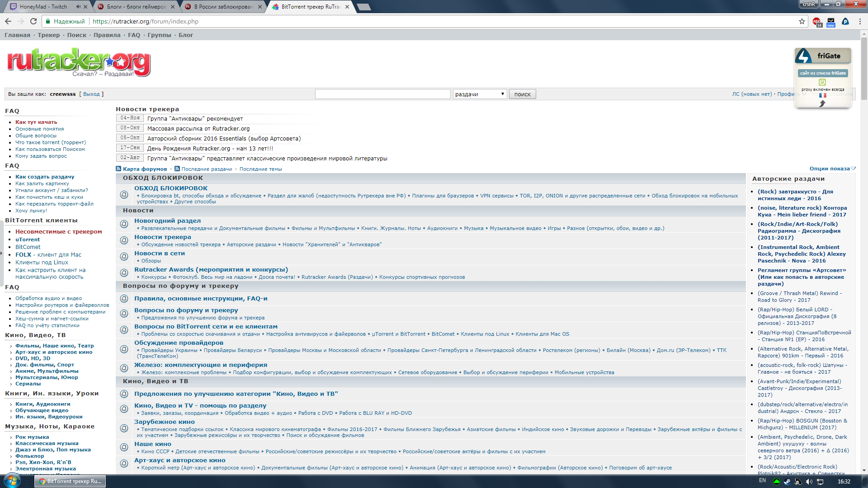Open the Трекер menu item
868x488 pixels.
49,35
